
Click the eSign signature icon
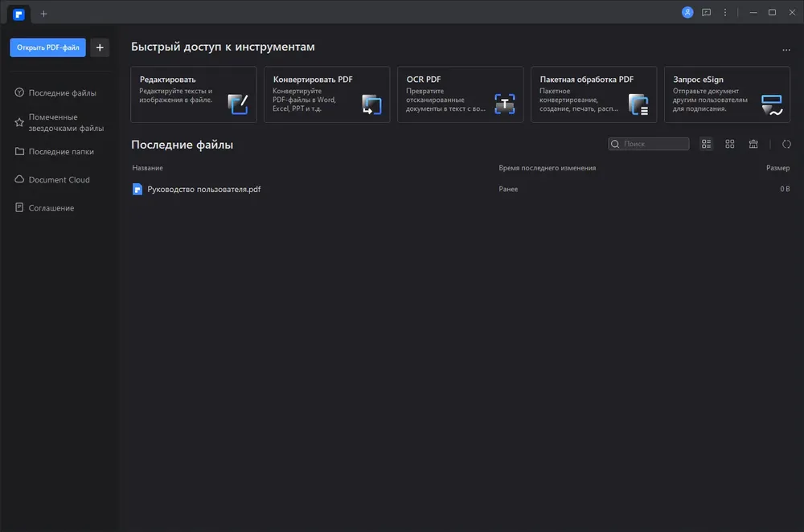click(x=772, y=105)
